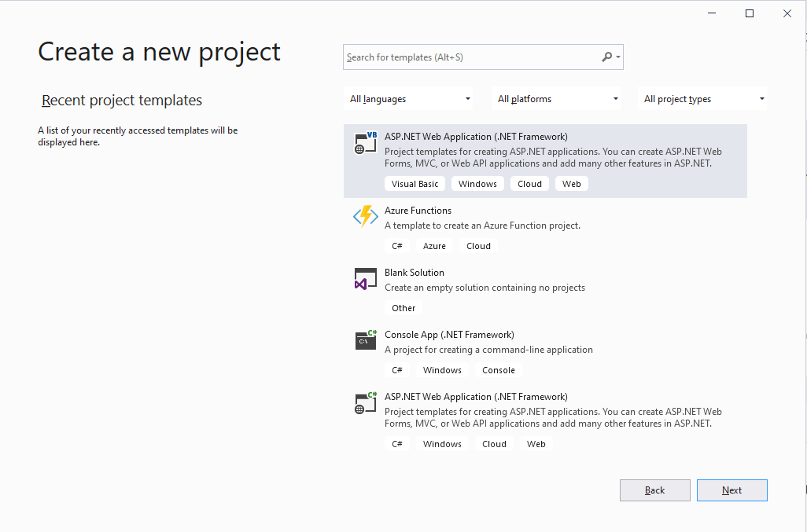Open the All languages dropdown
The width and height of the screenshot is (807, 532).
(x=409, y=98)
